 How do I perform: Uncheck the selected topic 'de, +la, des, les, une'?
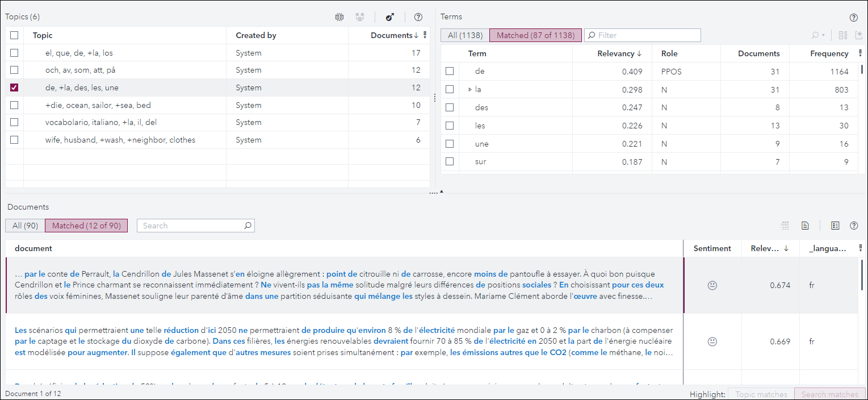[x=14, y=88]
